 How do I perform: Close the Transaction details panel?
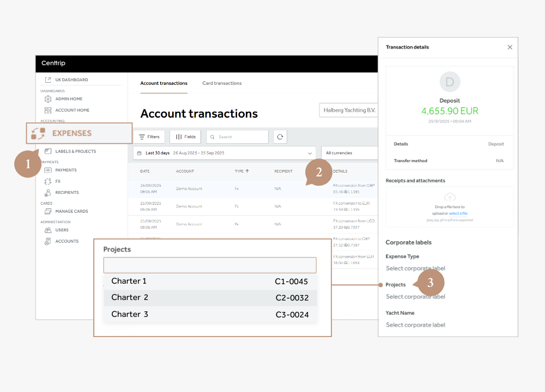(x=510, y=47)
